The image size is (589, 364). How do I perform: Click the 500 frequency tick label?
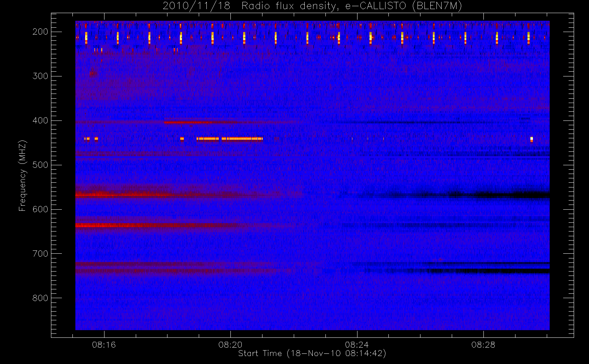click(x=40, y=165)
